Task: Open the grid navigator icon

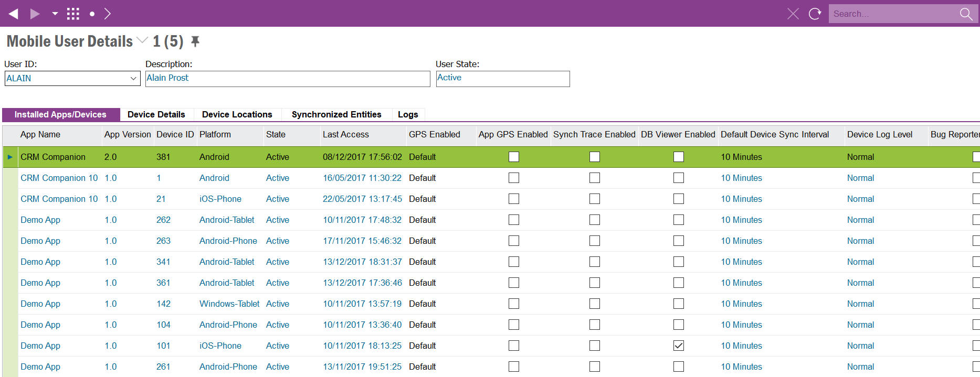Action: (73, 14)
